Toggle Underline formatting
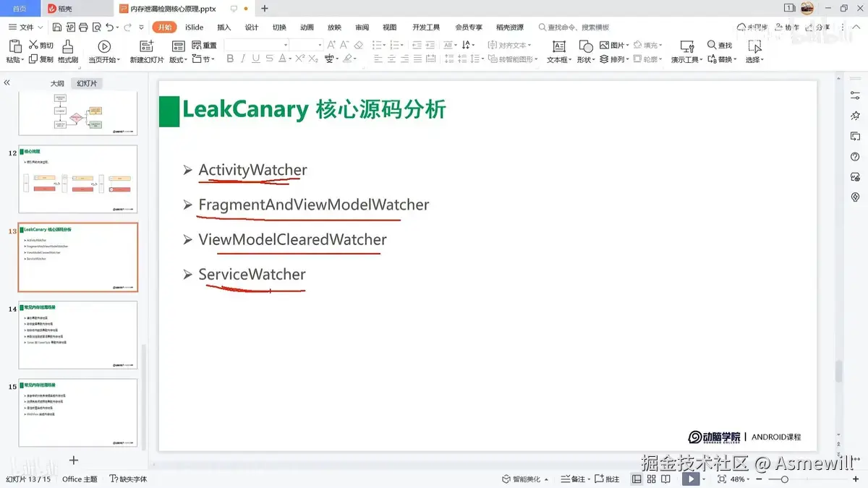This screenshot has width=868, height=488. click(x=255, y=59)
